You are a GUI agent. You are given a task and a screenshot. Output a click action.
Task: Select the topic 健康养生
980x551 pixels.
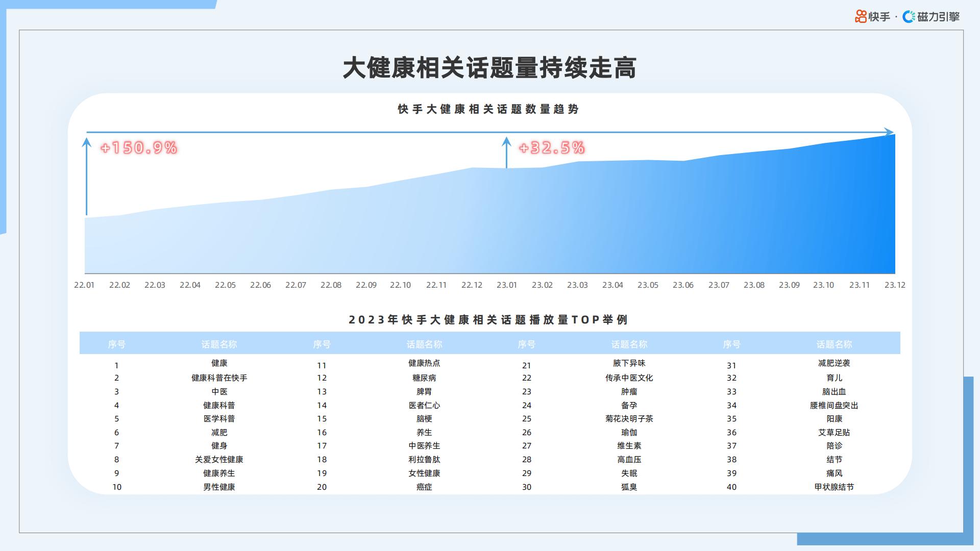pyautogui.click(x=219, y=473)
